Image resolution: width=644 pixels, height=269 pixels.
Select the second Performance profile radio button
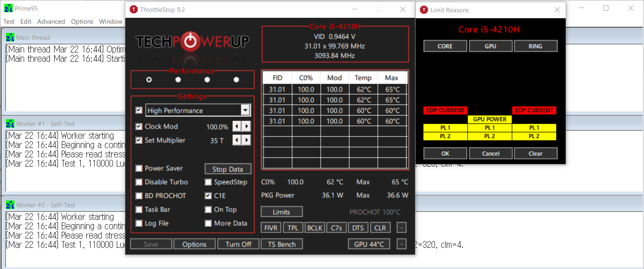pyautogui.click(x=178, y=80)
